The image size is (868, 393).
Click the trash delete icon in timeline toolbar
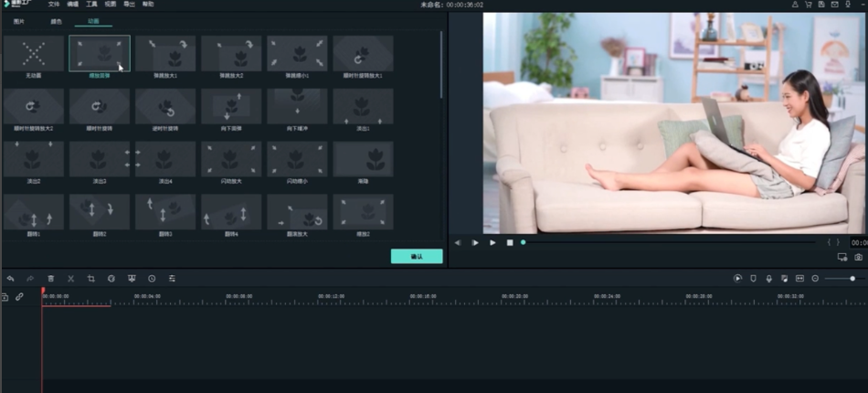51,278
